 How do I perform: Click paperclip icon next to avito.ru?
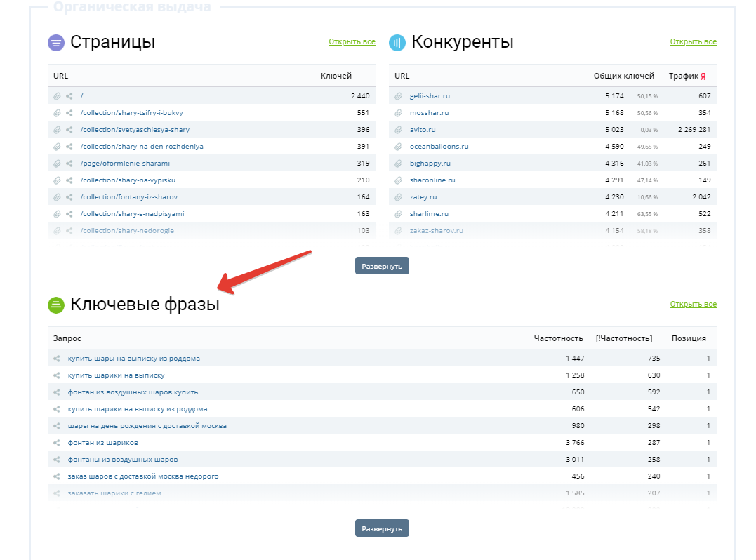pyautogui.click(x=398, y=130)
